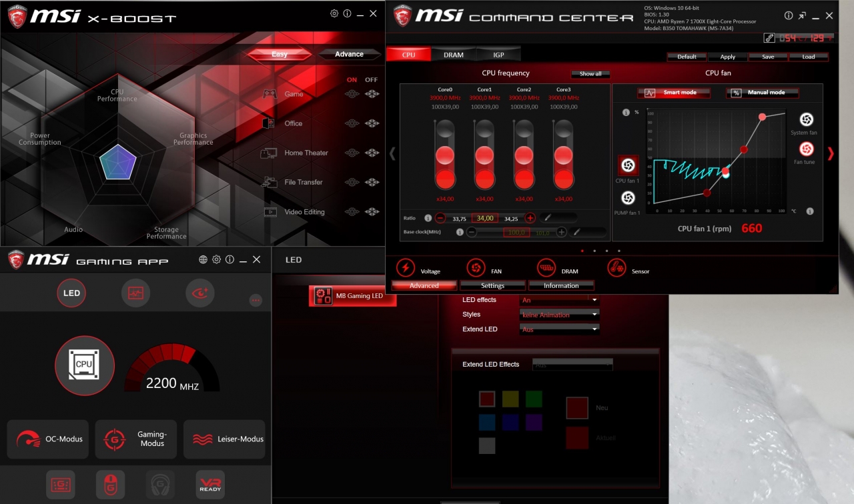Open Command Center info icon in title bar
Screen dimensions: 854x504
click(789, 16)
